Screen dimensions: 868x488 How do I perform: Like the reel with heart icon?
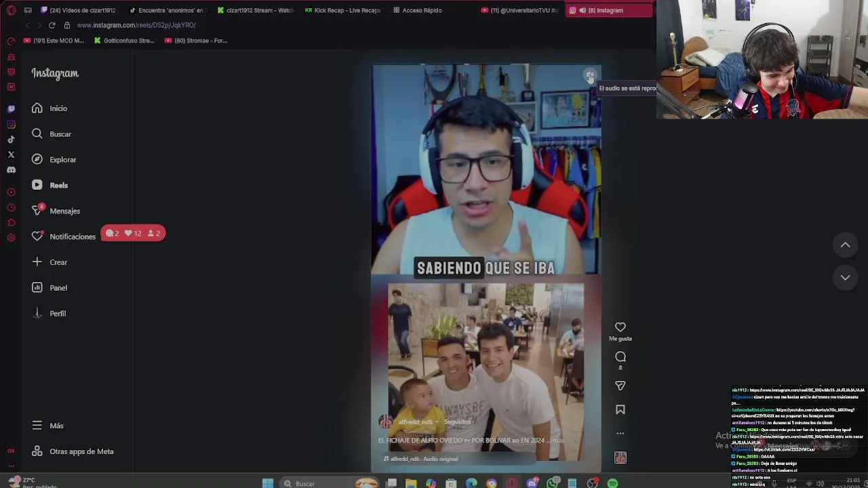[620, 327]
